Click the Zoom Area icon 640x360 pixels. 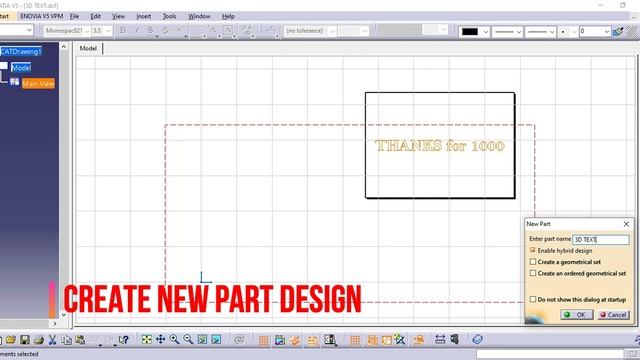(x=202, y=339)
